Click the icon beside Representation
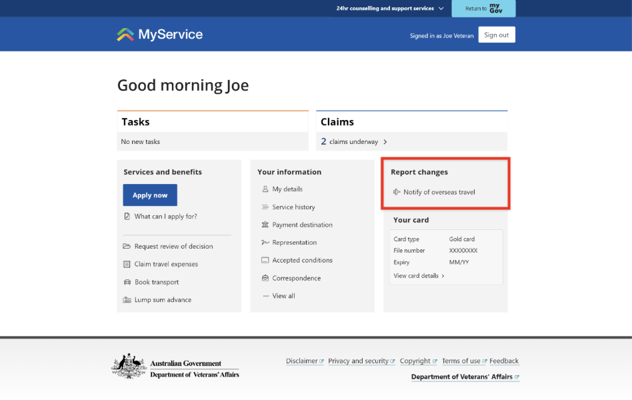Screen dimensions: 632x400 (x=265, y=242)
